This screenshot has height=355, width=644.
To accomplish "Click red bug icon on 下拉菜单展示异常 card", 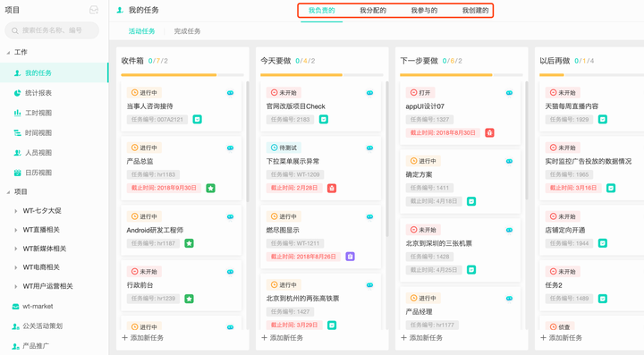I will pos(332,188).
